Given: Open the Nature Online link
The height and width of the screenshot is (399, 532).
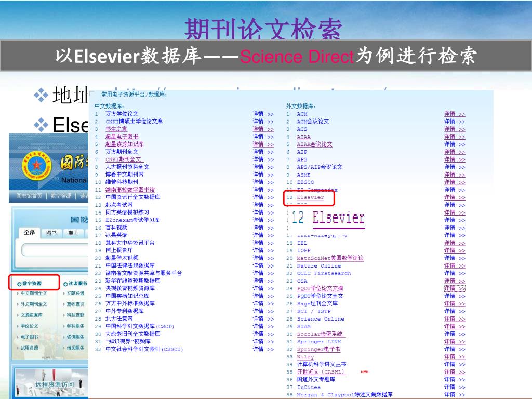Looking at the screenshot, I should (319, 265).
